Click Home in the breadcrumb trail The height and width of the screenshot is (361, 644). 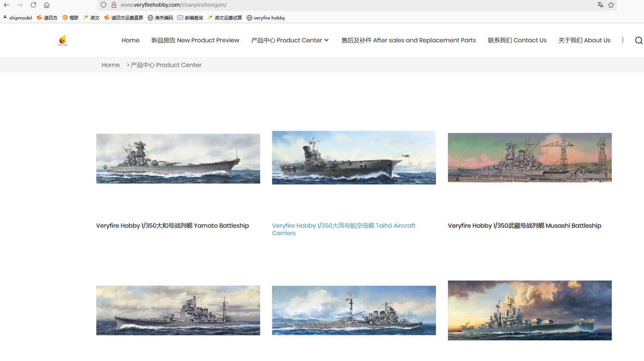coord(111,65)
